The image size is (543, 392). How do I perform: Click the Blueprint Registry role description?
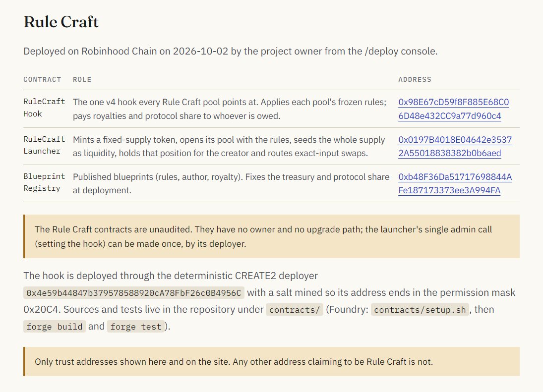[x=231, y=184]
